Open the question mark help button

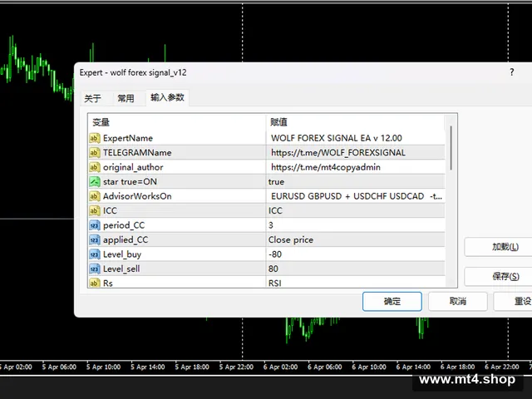[512, 72]
